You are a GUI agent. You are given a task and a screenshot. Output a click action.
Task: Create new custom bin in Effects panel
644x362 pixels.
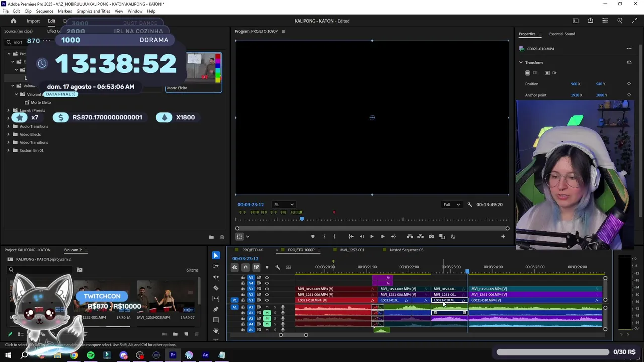click(x=211, y=237)
